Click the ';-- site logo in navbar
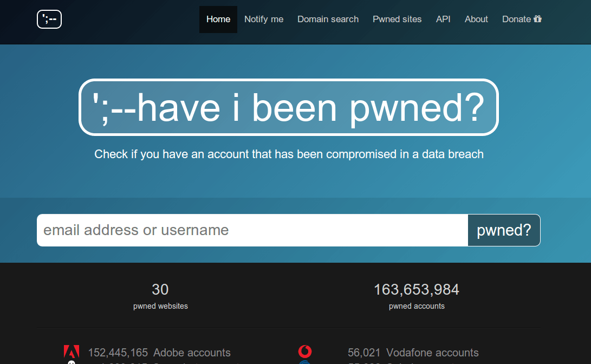 [x=49, y=19]
